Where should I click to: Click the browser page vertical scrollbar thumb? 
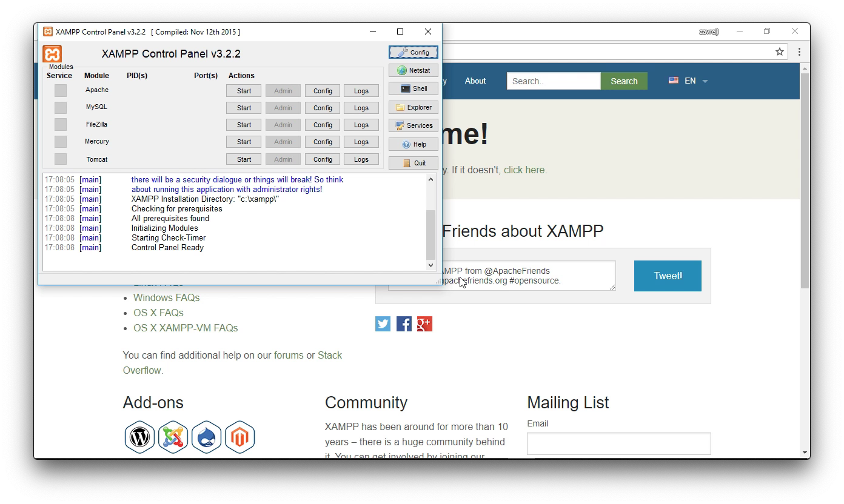[805, 181]
